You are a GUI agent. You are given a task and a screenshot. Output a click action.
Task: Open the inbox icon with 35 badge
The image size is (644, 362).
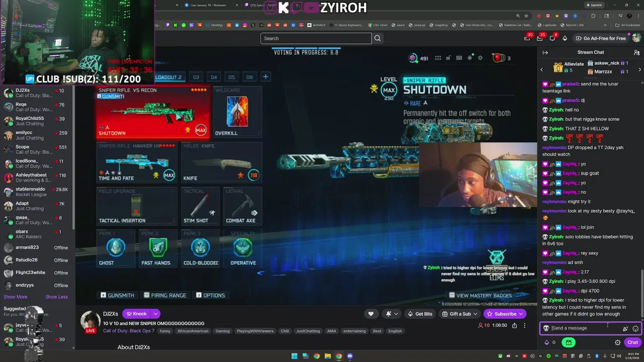tap(540, 38)
